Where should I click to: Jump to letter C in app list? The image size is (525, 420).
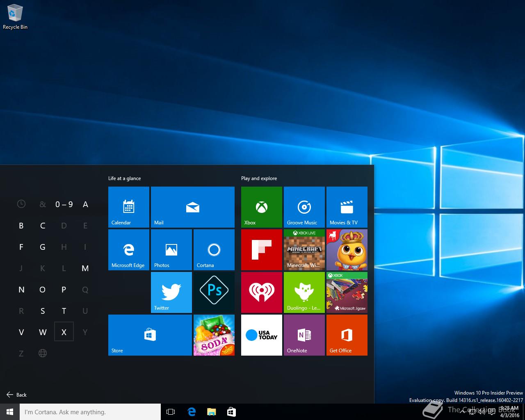[x=43, y=225]
